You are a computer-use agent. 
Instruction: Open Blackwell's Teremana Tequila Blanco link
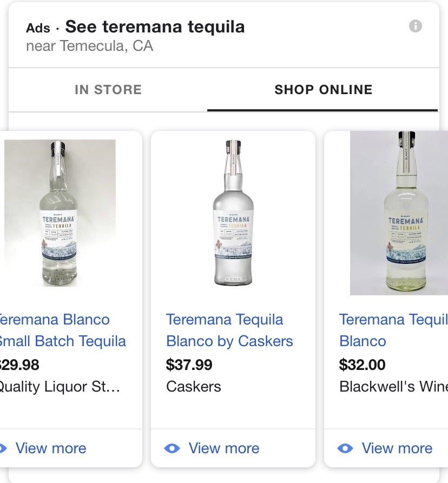[x=393, y=330]
